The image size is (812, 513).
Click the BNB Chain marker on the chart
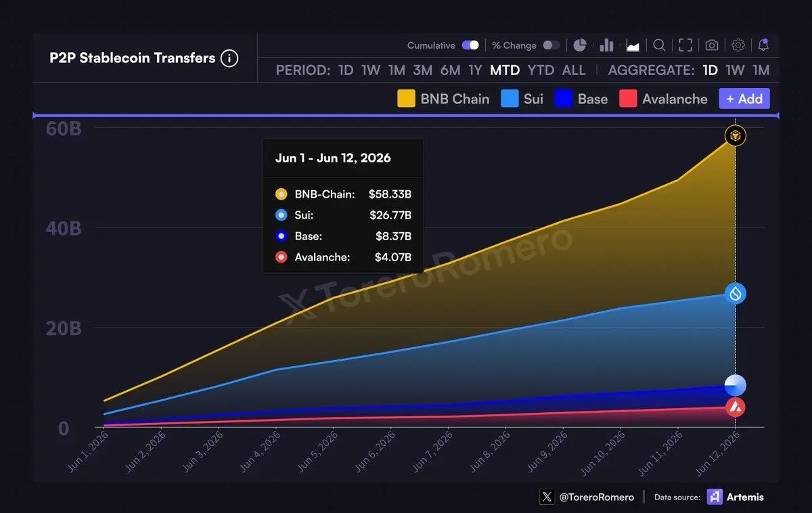pyautogui.click(x=736, y=135)
